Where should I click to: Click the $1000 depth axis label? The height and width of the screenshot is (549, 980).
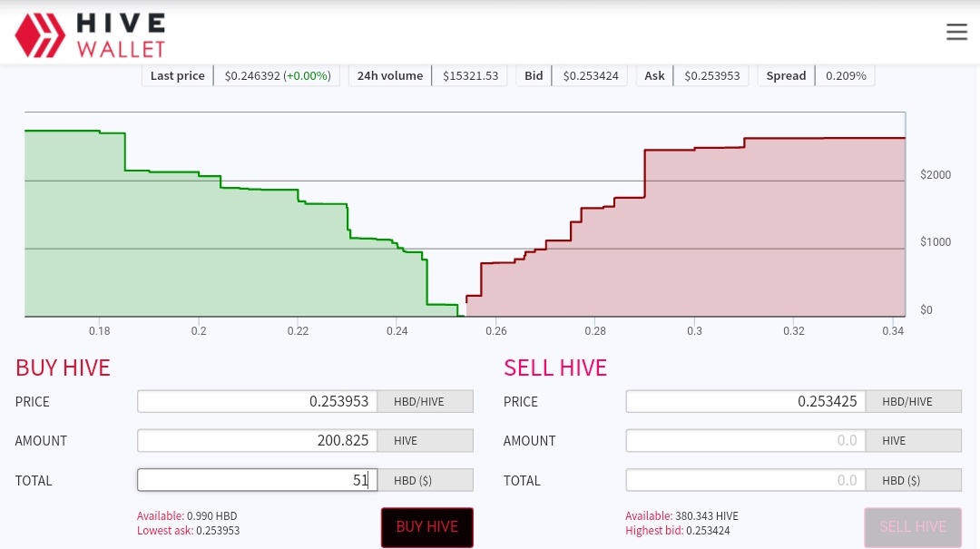pyautogui.click(x=935, y=242)
